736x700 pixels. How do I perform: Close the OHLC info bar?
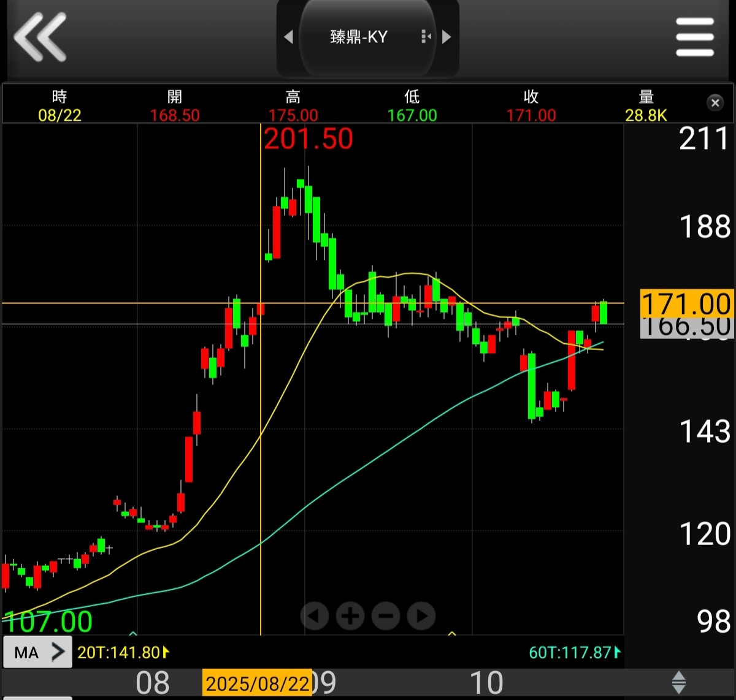click(x=715, y=103)
